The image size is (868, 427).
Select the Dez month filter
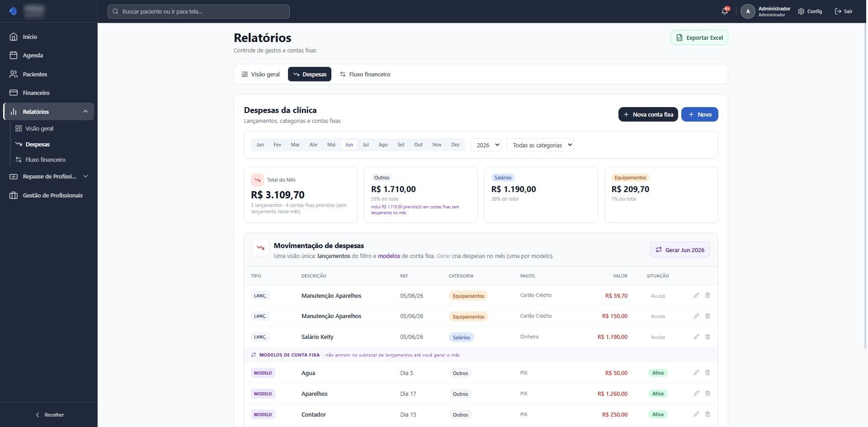click(455, 145)
